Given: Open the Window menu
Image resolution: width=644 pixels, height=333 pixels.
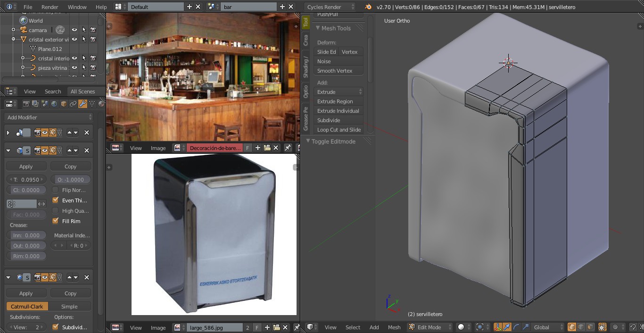Looking at the screenshot, I should point(77,7).
